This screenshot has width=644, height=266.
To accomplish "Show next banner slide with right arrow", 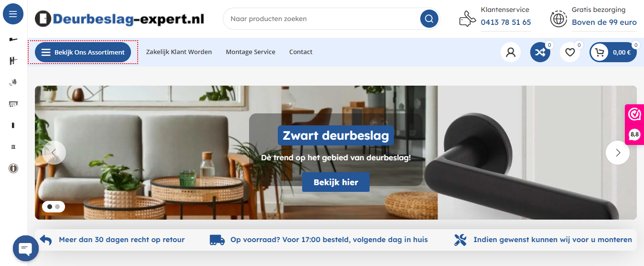I will pyautogui.click(x=618, y=153).
